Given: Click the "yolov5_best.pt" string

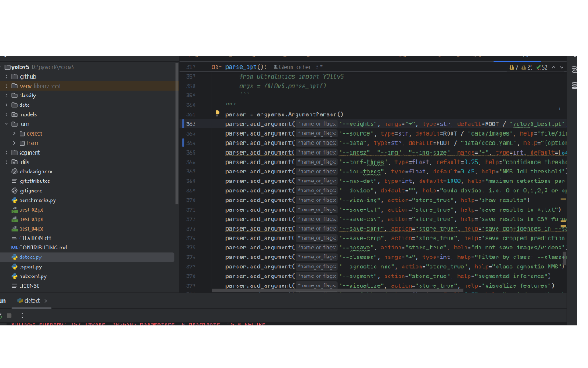Looking at the screenshot, I should pyautogui.click(x=537, y=124).
